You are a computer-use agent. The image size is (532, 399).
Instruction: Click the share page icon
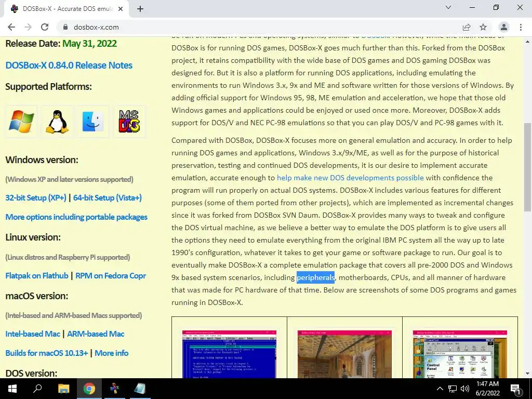point(467,27)
